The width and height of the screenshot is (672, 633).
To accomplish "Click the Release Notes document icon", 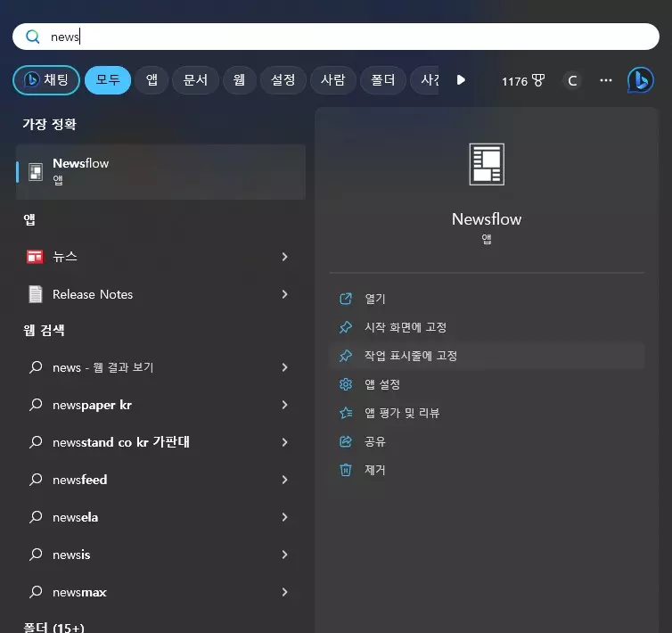I will point(35,294).
